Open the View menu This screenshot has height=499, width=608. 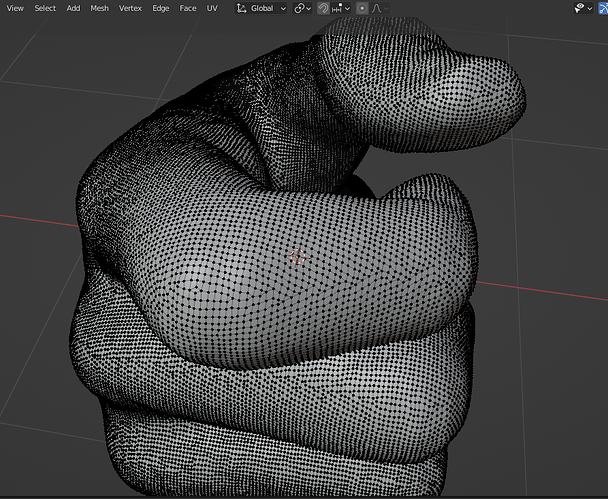click(x=15, y=8)
